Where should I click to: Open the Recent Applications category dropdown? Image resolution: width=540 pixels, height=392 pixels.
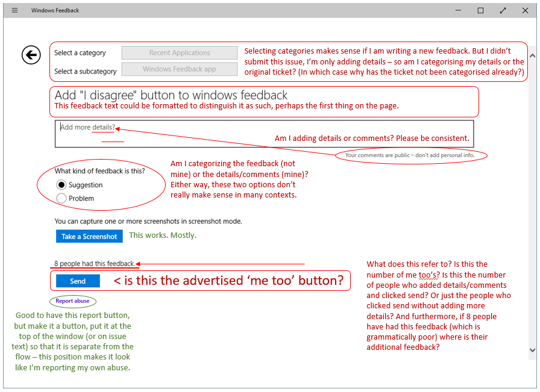[180, 52]
